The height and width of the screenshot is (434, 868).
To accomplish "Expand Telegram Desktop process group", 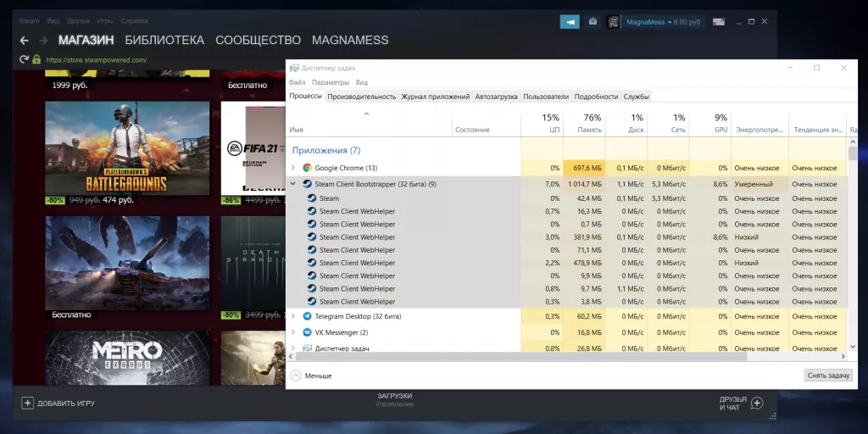I will point(292,316).
